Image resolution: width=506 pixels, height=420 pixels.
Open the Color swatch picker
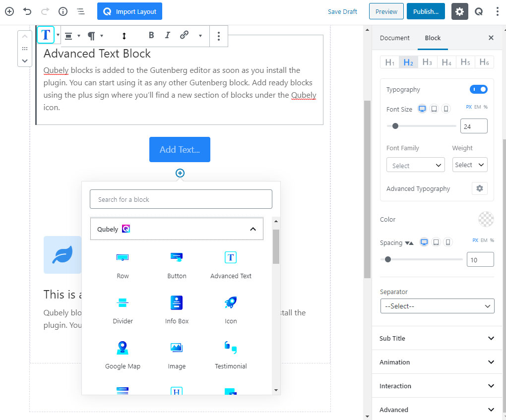click(486, 219)
